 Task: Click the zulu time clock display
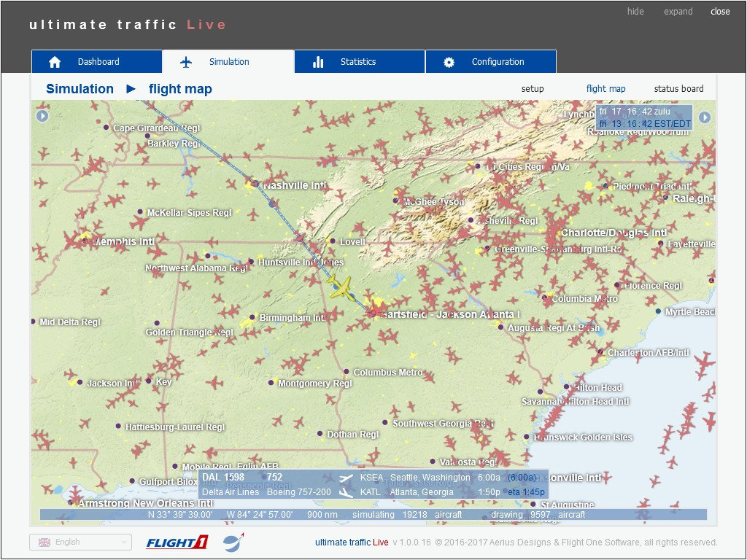[x=635, y=112]
